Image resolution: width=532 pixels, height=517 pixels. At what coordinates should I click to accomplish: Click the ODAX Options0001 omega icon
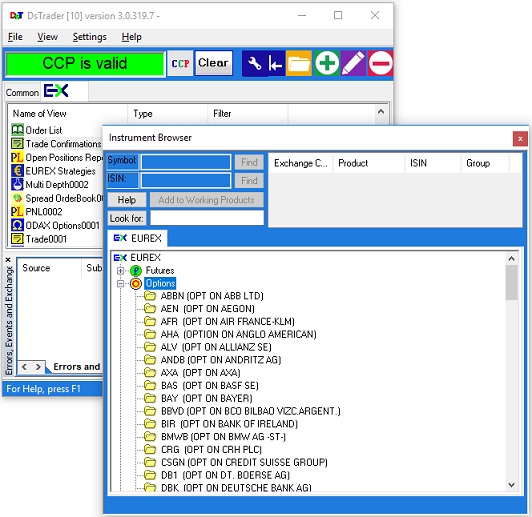pyautogui.click(x=17, y=225)
